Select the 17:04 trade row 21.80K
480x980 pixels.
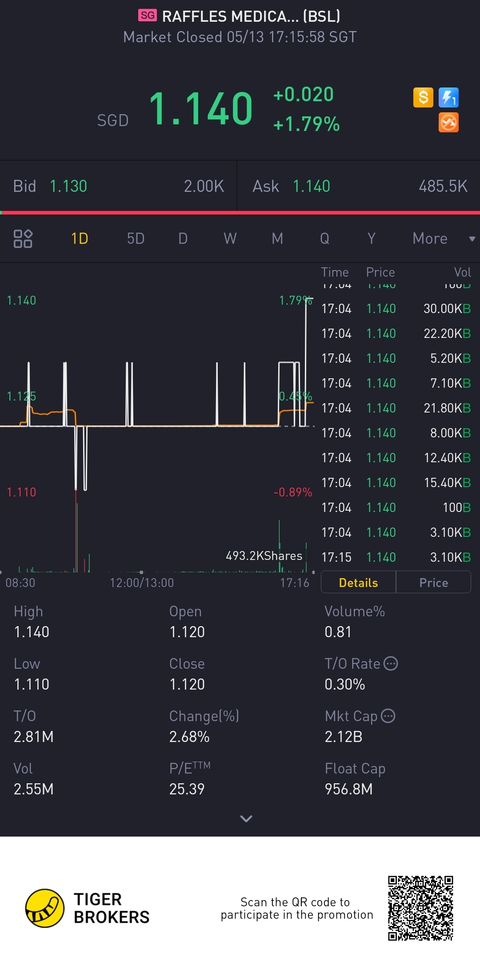[x=396, y=408]
